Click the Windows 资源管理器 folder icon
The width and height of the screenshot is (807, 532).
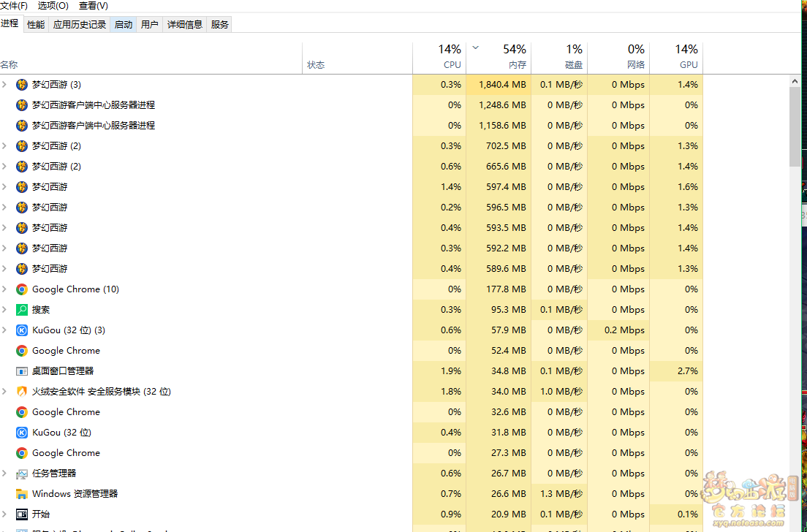coord(22,494)
